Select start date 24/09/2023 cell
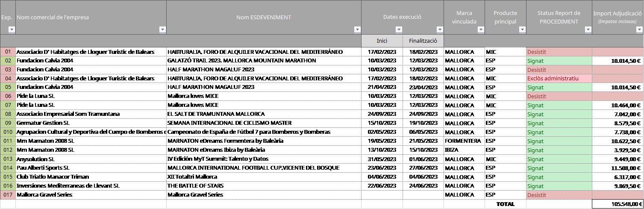 click(382, 114)
